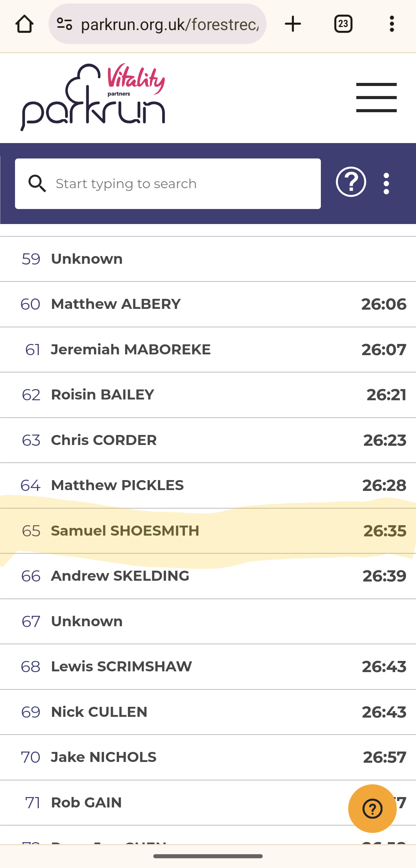Open Jake NICHOLS result entry
Viewport: 416px width, 868px height.
(208, 757)
